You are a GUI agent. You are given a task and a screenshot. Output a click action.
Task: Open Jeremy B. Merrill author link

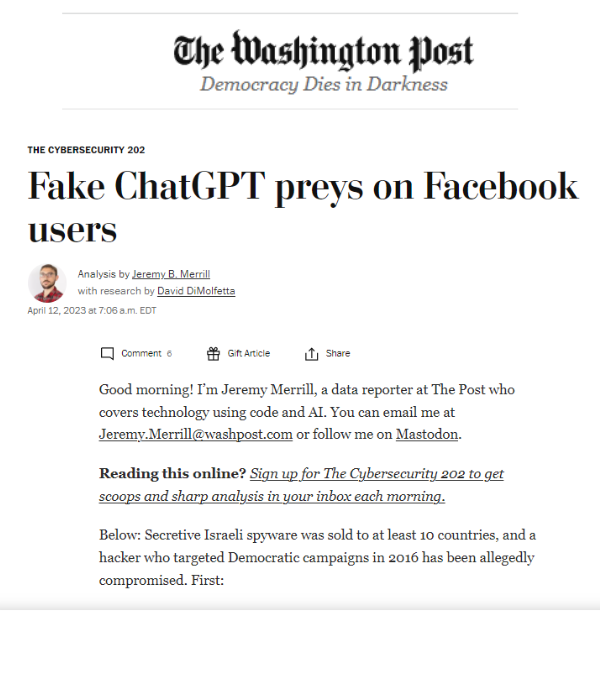pyautogui.click(x=171, y=274)
